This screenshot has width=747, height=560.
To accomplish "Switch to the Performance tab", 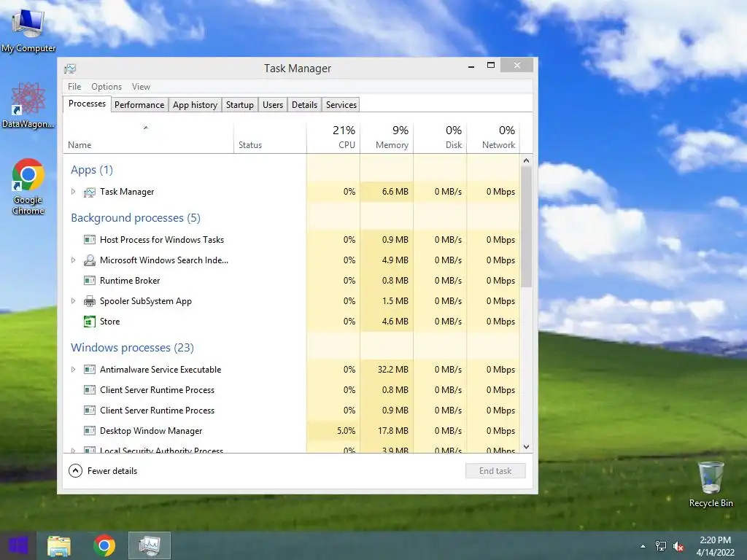I will point(139,105).
